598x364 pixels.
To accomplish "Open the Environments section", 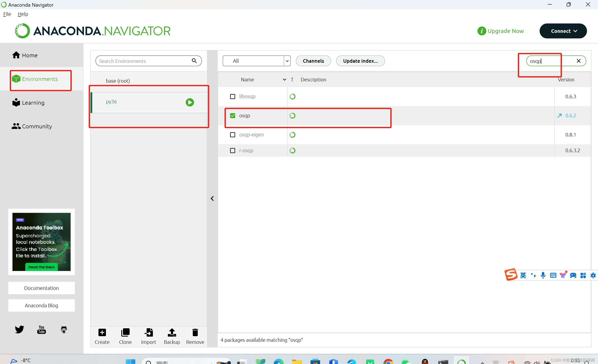I will 35,79.
